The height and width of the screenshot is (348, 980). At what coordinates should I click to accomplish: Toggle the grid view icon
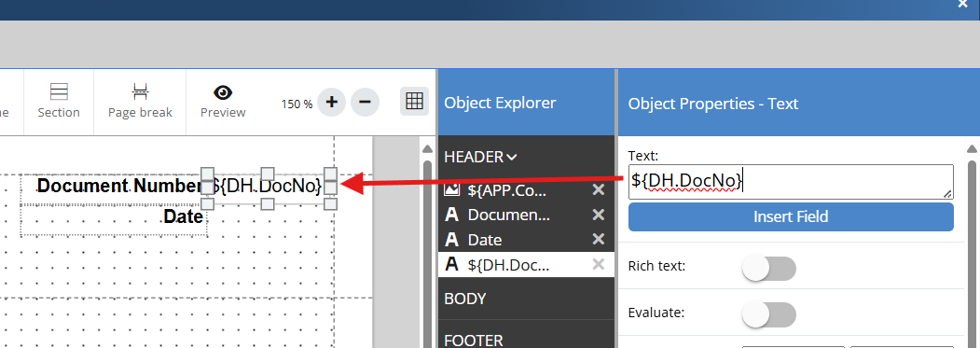[x=414, y=102]
